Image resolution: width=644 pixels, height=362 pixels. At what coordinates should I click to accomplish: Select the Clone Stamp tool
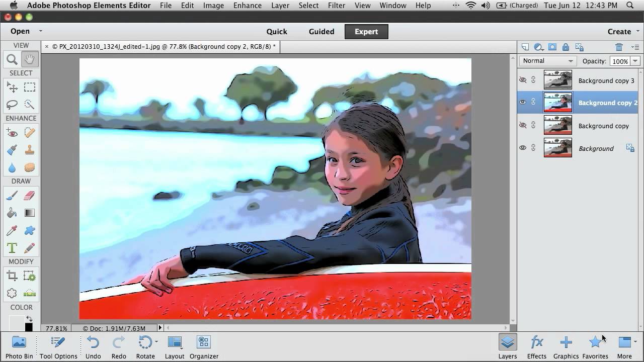29,150
